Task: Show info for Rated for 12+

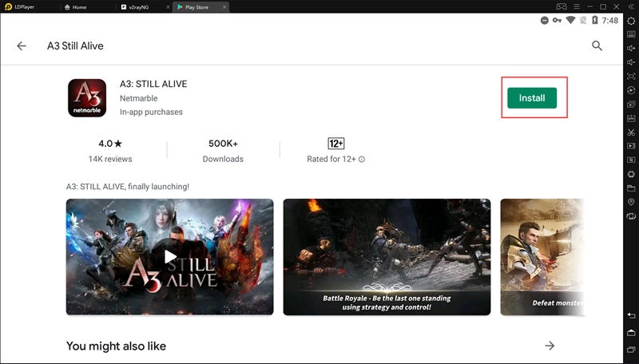Action: tap(362, 159)
